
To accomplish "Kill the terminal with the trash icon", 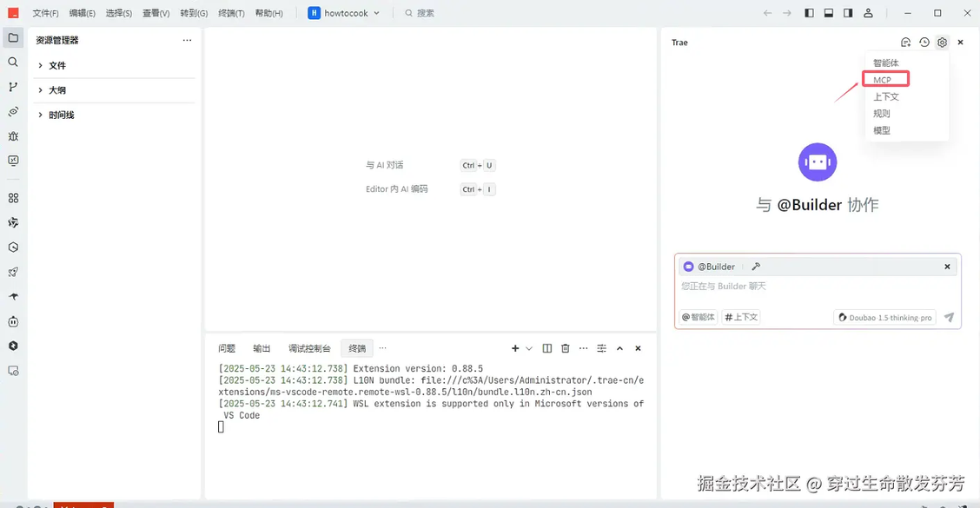I will coord(565,349).
